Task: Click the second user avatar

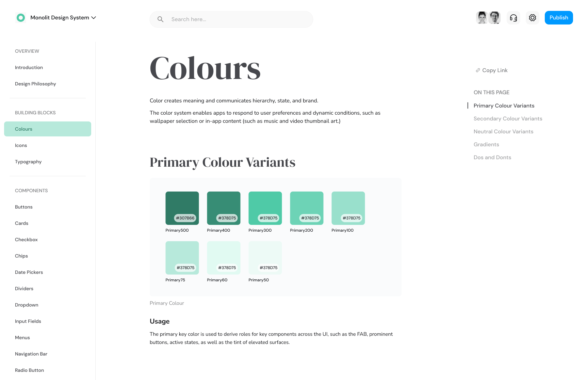Action: click(x=494, y=18)
